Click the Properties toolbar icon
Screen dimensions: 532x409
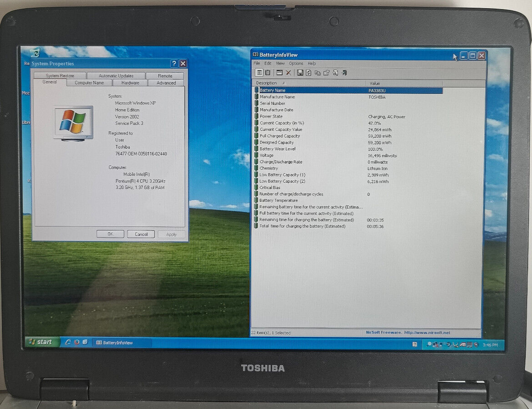point(326,73)
